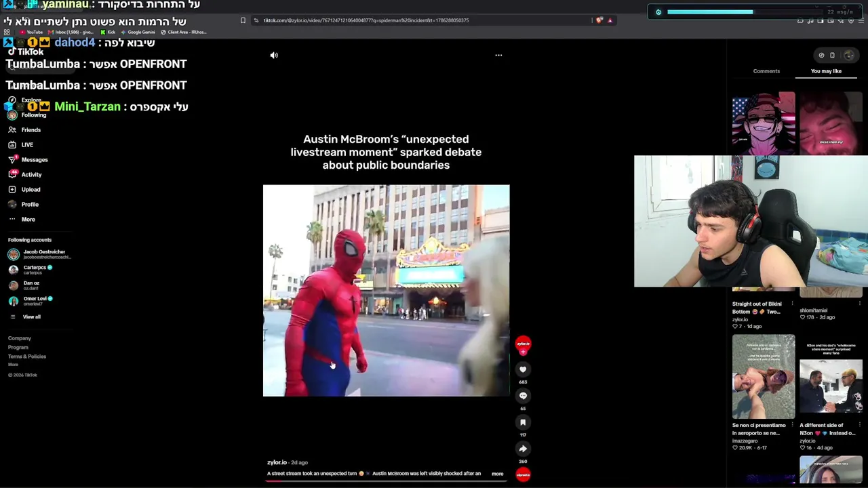The height and width of the screenshot is (488, 868).
Task: Click the video headline about Austin McBroom
Action: (x=386, y=152)
